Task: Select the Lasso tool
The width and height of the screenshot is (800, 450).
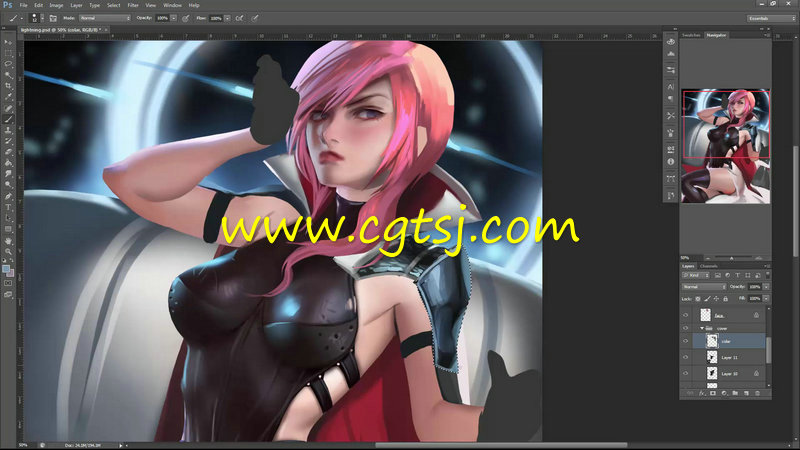Action: 8,63
